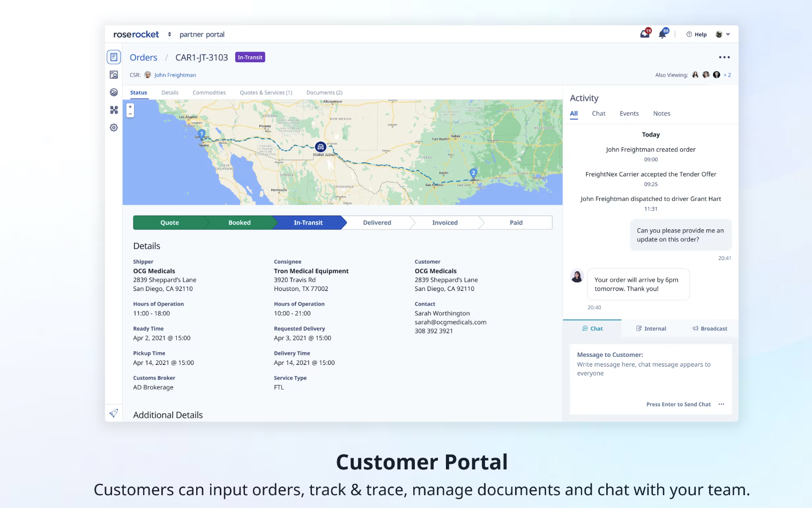This screenshot has height=508, width=812.
Task: Open the order three-dot options menu
Action: (724, 57)
